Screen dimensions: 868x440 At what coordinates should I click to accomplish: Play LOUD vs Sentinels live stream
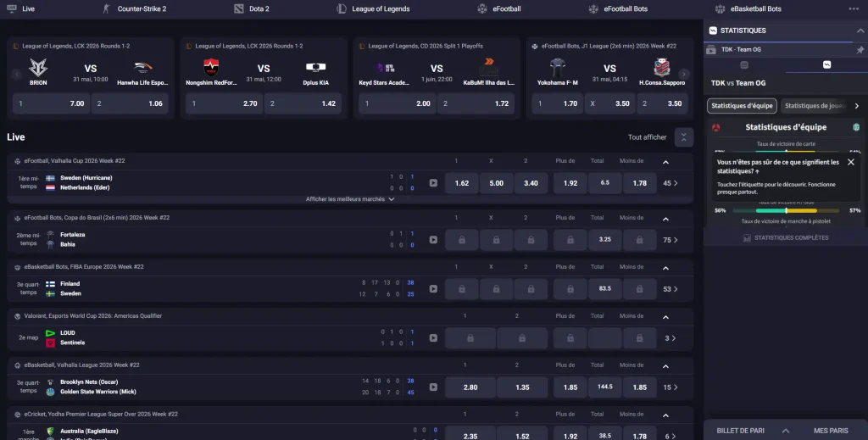pyautogui.click(x=433, y=338)
